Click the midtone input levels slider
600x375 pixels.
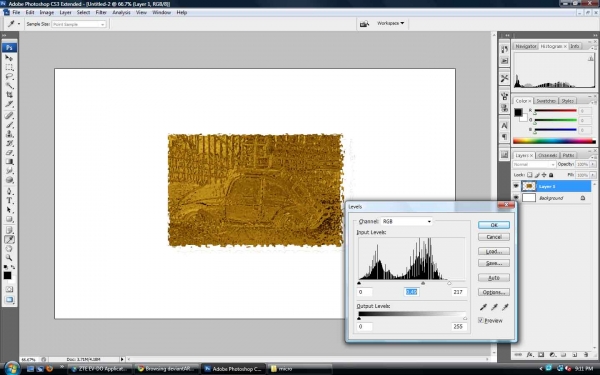click(423, 283)
